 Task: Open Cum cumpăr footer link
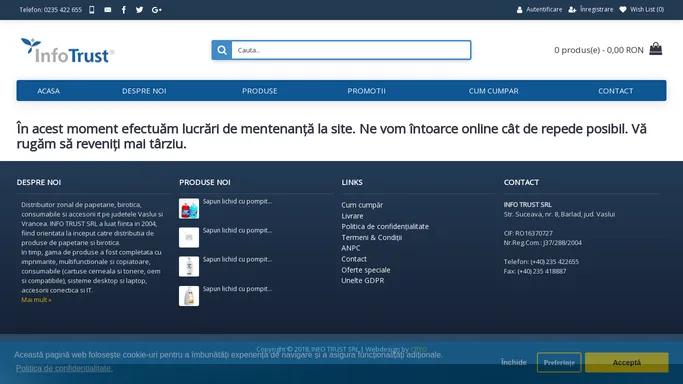point(362,205)
